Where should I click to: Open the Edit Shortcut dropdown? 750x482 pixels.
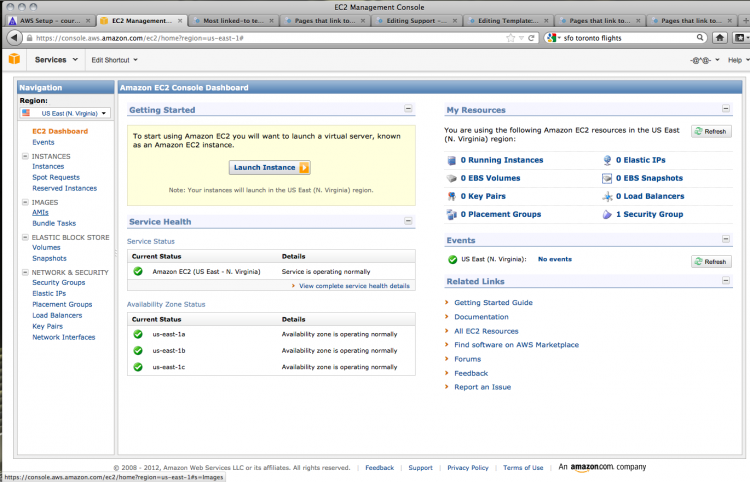114,60
